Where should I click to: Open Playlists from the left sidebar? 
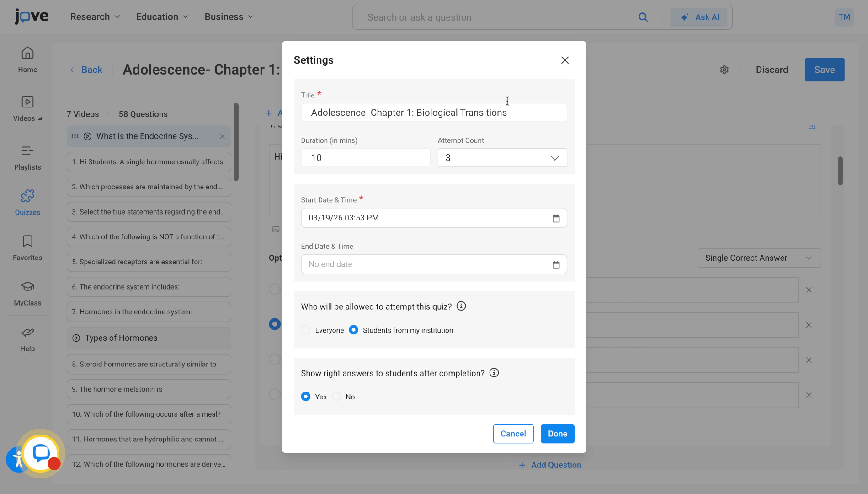point(27,157)
